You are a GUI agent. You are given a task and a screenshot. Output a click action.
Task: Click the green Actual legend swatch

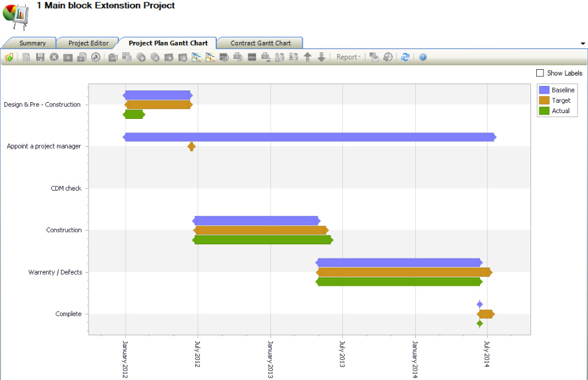[544, 111]
